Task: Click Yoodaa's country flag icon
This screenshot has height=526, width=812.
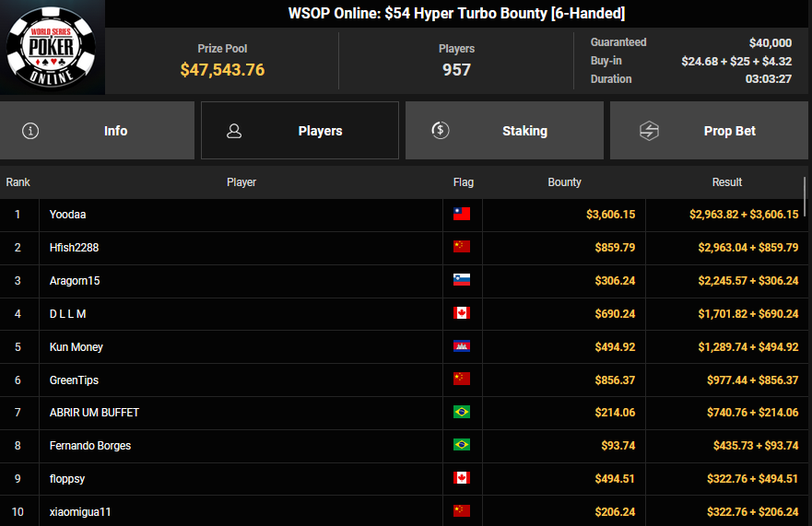Action: coord(462,215)
